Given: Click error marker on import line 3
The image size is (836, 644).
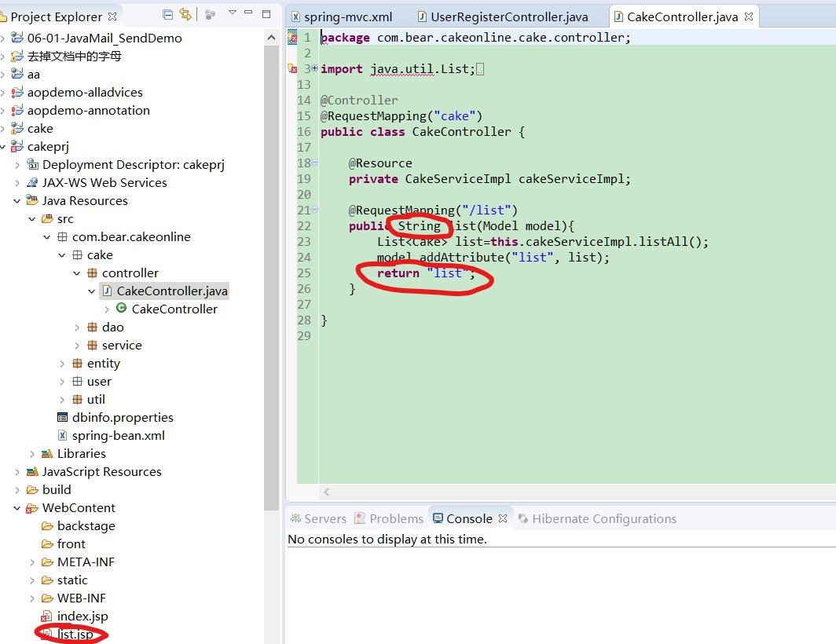Looking at the screenshot, I should (292, 69).
